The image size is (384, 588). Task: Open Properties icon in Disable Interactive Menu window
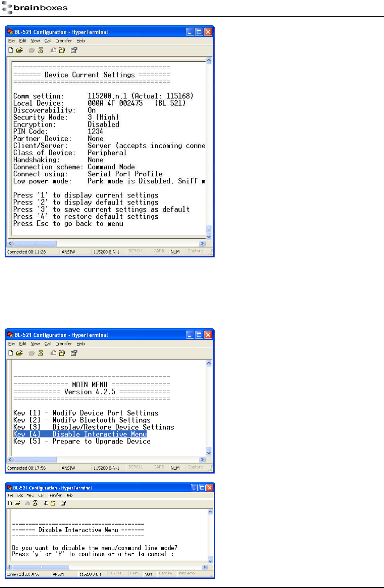(x=63, y=503)
